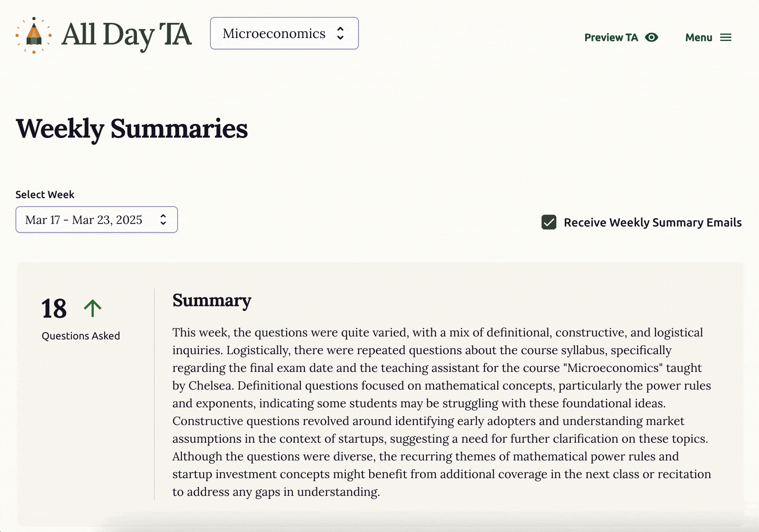This screenshot has width=759, height=532.
Task: Click the word Menu text
Action: point(698,37)
